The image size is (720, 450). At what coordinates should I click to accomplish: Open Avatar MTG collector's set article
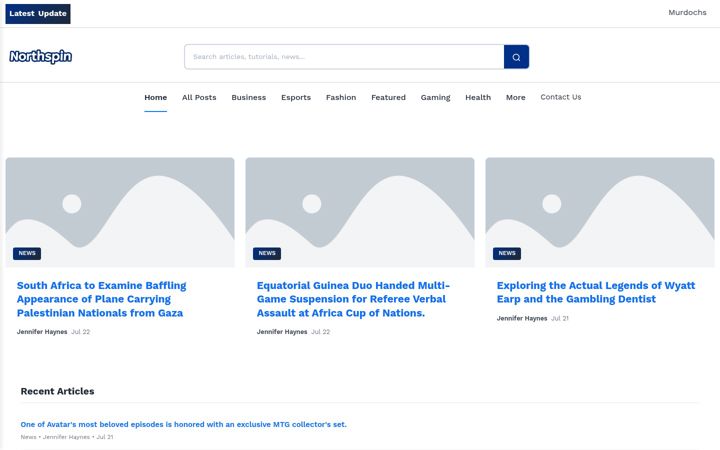tap(184, 424)
